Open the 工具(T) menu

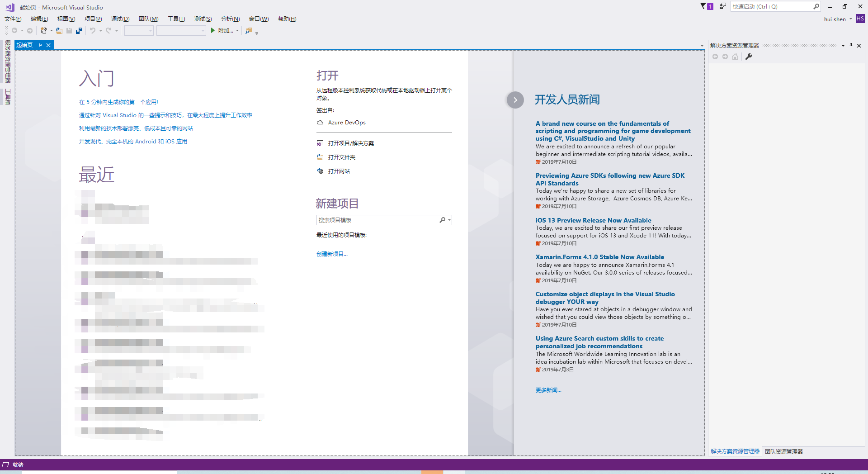[176, 19]
